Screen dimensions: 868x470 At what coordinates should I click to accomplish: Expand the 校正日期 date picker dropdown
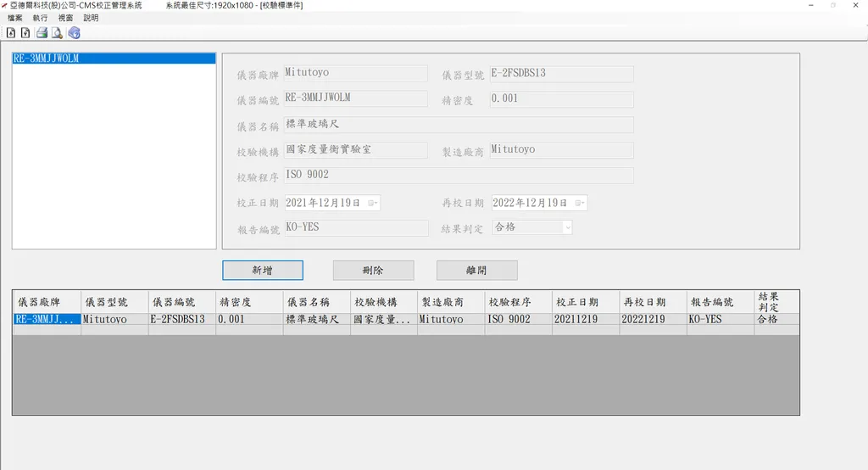pos(373,203)
